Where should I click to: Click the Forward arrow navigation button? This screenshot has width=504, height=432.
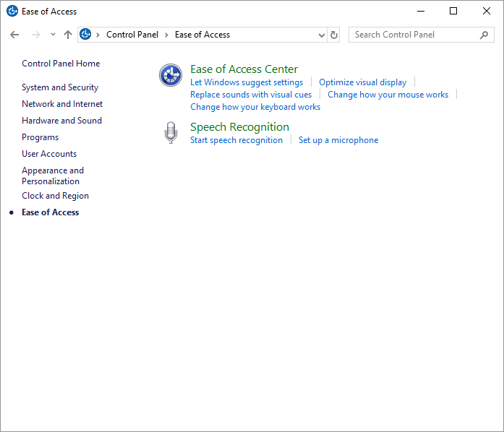(36, 35)
